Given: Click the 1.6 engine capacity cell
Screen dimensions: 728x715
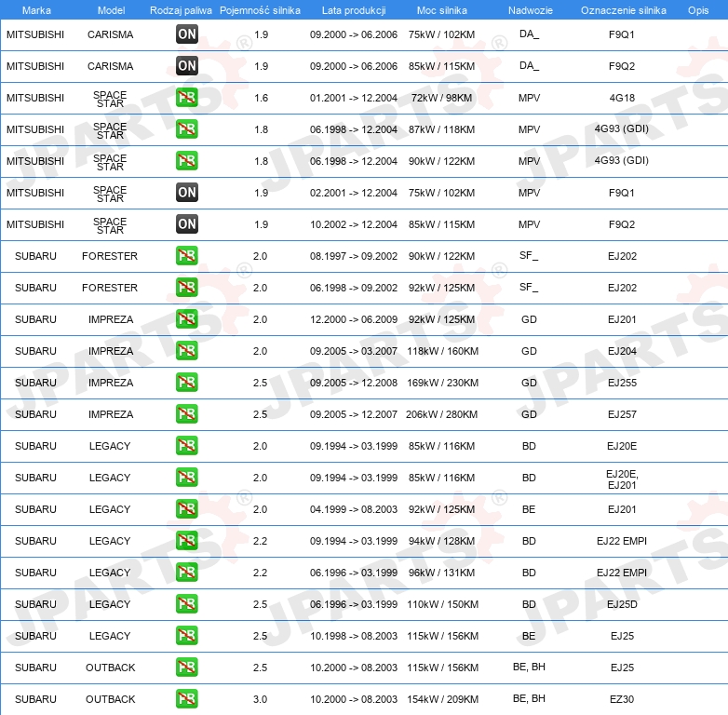Looking at the screenshot, I should [x=261, y=98].
